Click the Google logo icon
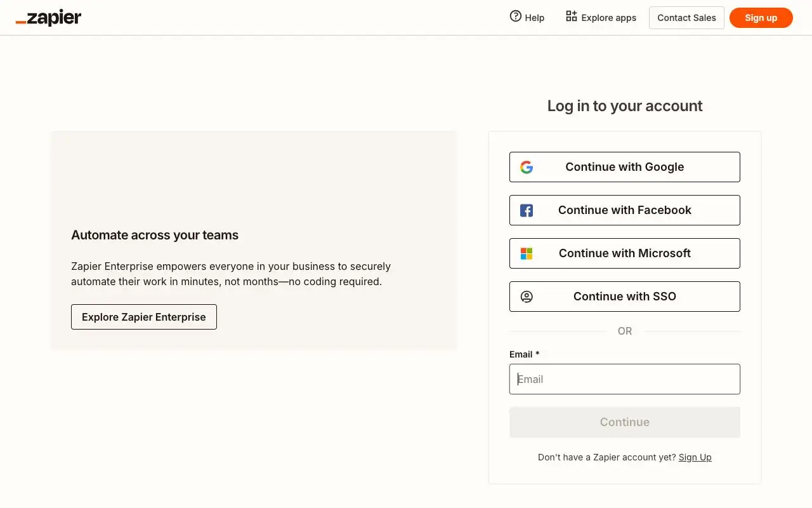The height and width of the screenshot is (508, 812). pyautogui.click(x=527, y=167)
